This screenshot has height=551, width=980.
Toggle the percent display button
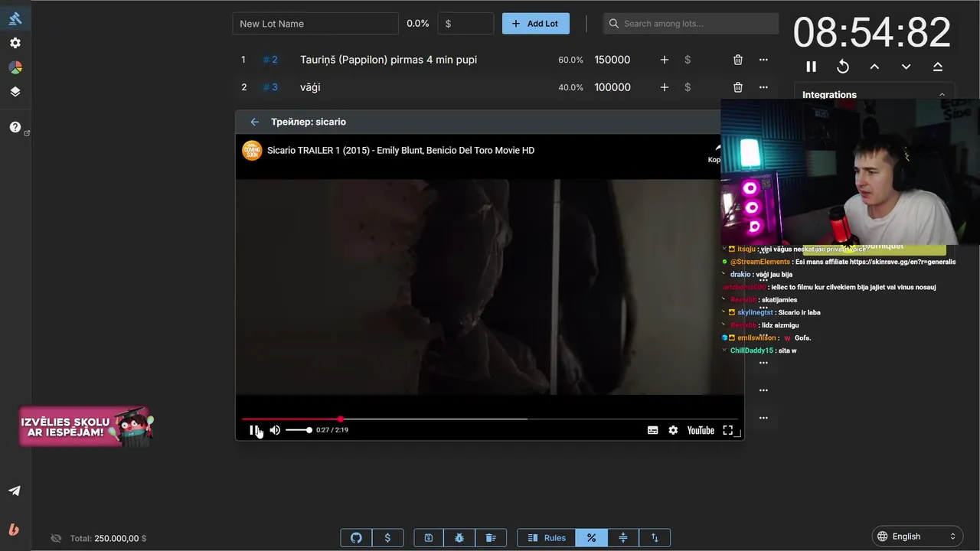click(x=592, y=538)
